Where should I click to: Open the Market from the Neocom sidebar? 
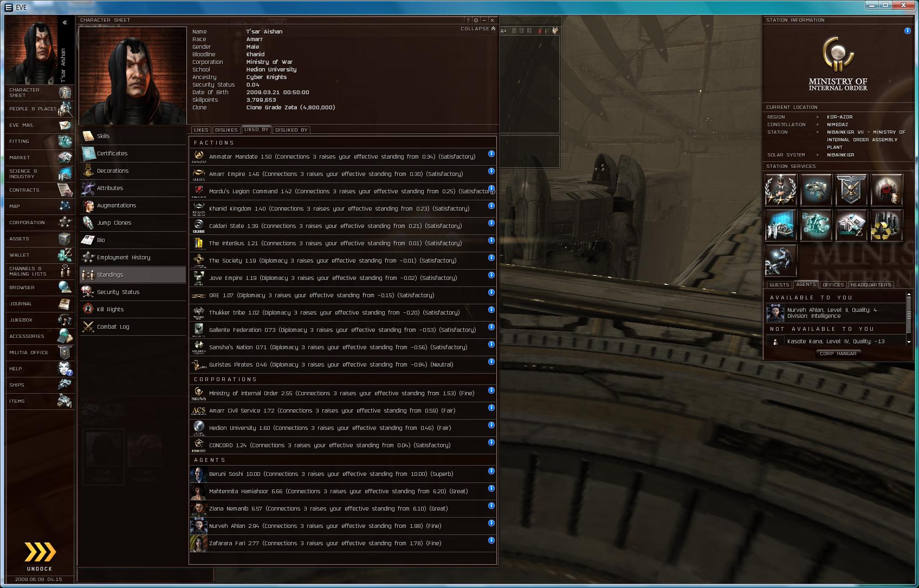(40, 158)
